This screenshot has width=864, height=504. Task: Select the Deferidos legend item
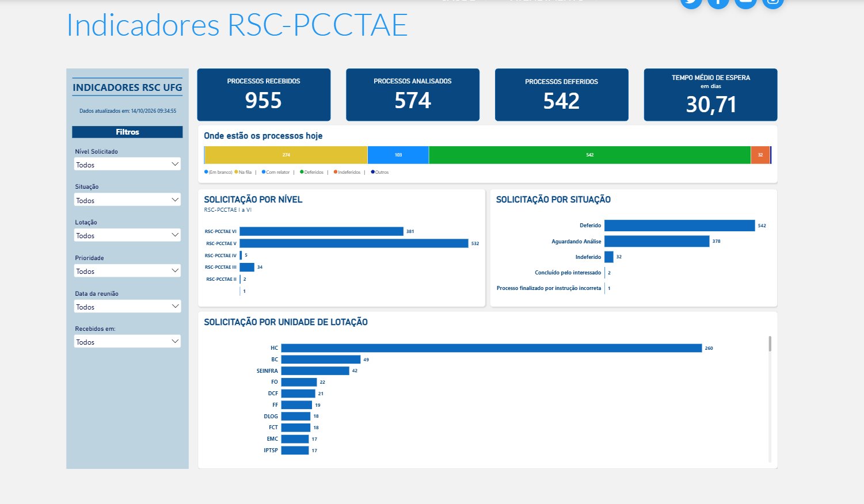[x=311, y=172]
